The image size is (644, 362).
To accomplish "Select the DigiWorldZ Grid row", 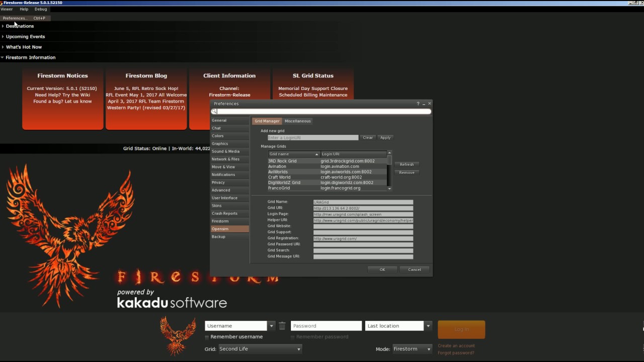I will (x=327, y=183).
